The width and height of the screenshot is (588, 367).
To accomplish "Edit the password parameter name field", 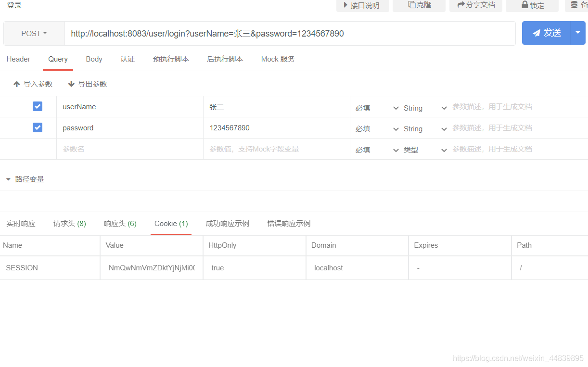I will pyautogui.click(x=130, y=128).
